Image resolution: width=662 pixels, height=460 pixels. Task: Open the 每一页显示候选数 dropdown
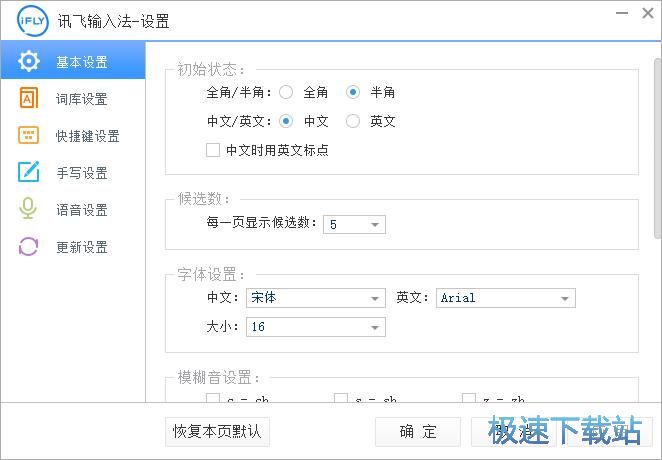point(354,224)
